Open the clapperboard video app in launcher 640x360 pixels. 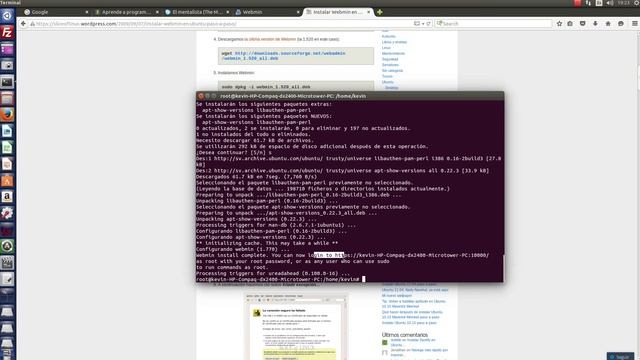[7, 262]
